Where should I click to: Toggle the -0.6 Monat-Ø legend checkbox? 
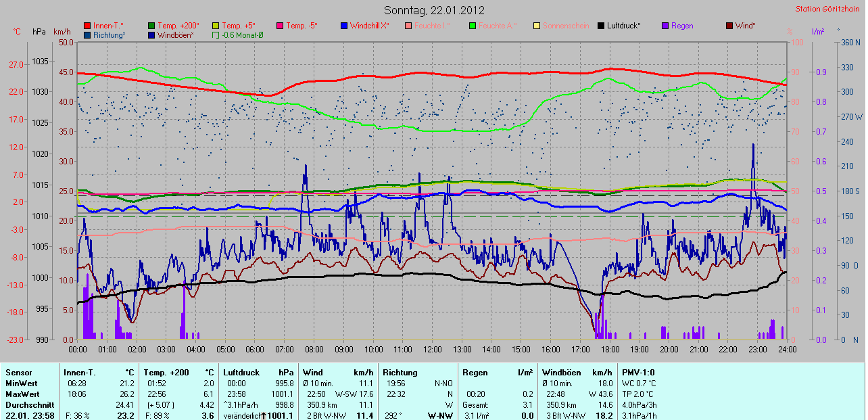point(216,35)
